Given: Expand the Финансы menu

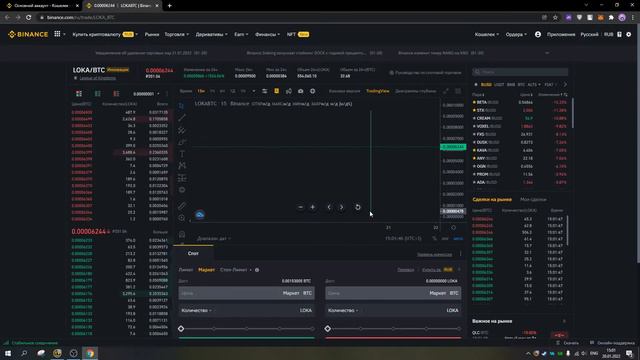Looking at the screenshot, I should [267, 35].
